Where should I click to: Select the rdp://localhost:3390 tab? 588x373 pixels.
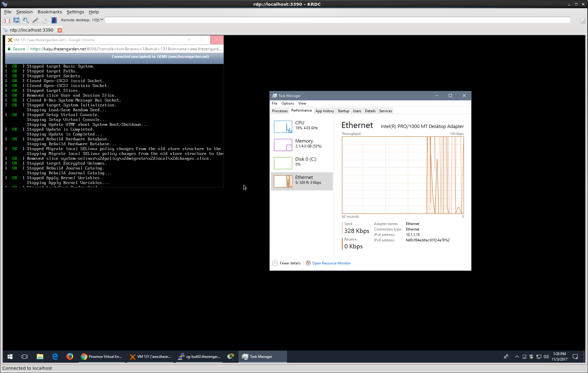tap(32, 30)
